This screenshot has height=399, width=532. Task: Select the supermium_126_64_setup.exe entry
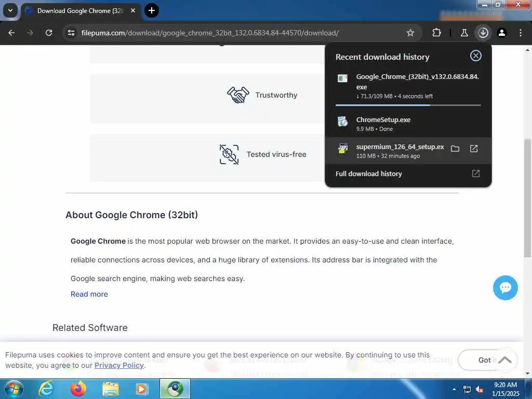[408, 151]
